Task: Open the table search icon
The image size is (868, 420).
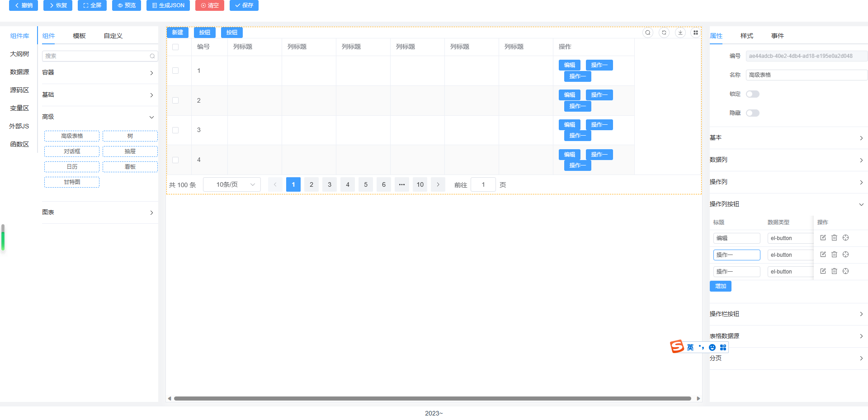Action: point(648,33)
